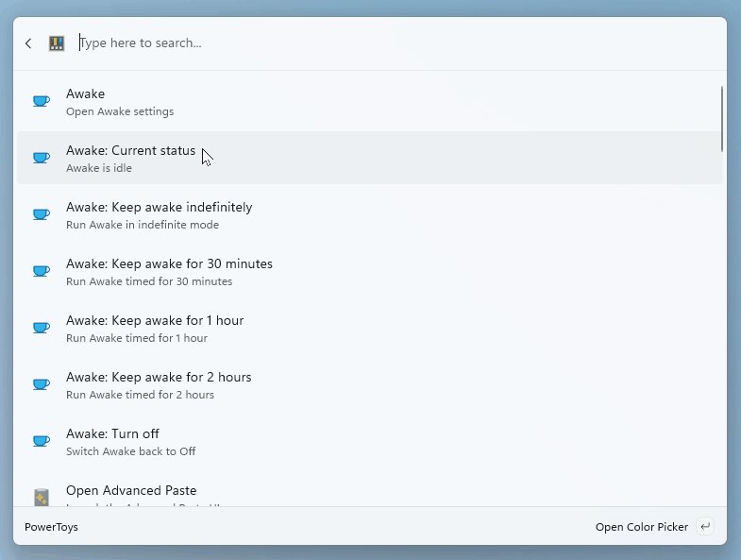Click the PowerToys label in bottom bar
This screenshot has width=741, height=560.
point(51,527)
